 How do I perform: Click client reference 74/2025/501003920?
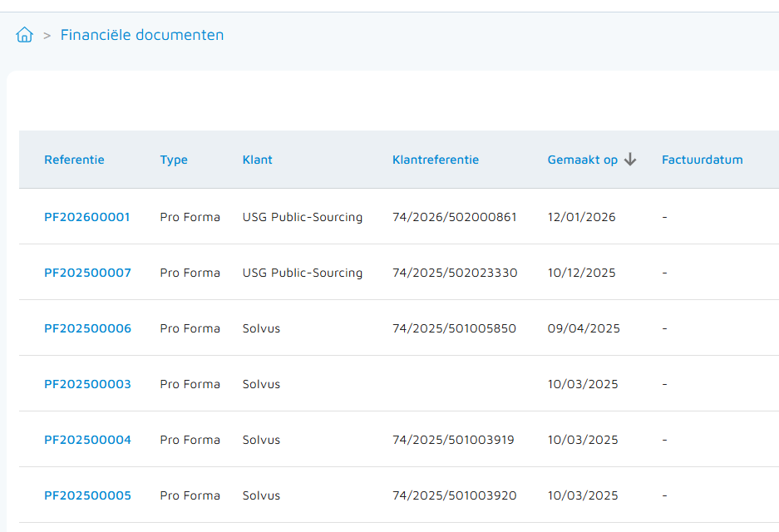click(x=454, y=495)
